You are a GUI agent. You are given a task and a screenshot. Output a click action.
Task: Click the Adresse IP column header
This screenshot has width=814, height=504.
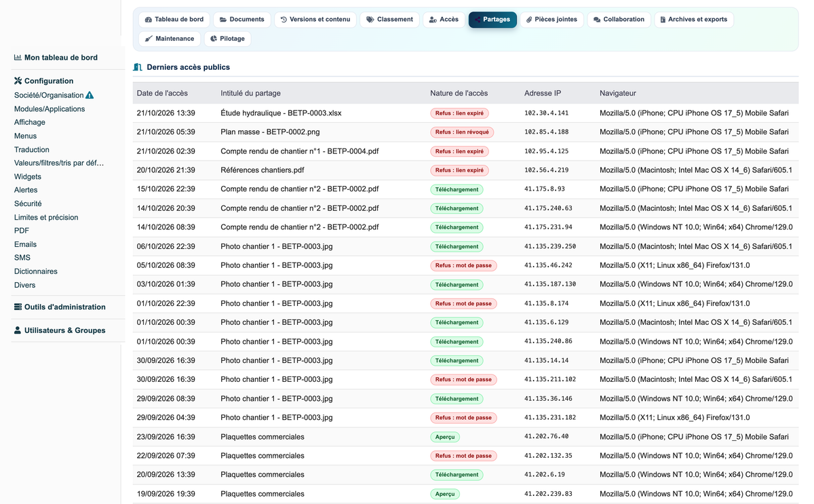click(x=543, y=93)
